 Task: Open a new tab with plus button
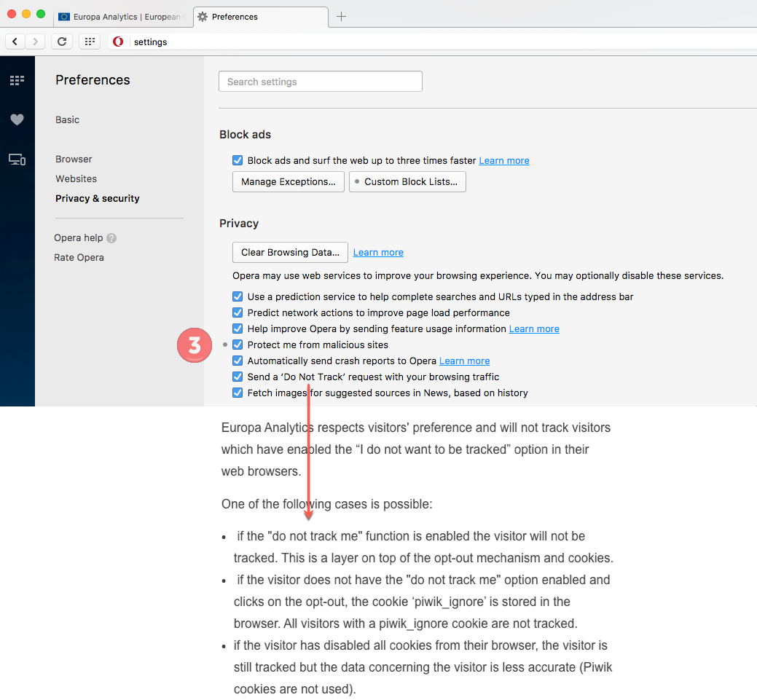(x=341, y=17)
